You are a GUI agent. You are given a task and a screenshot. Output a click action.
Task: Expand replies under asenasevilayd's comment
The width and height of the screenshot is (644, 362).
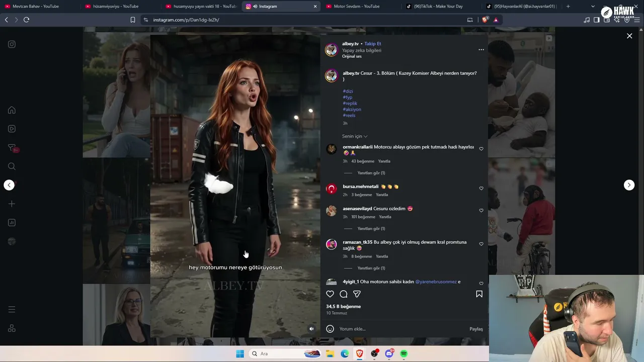coord(371,229)
